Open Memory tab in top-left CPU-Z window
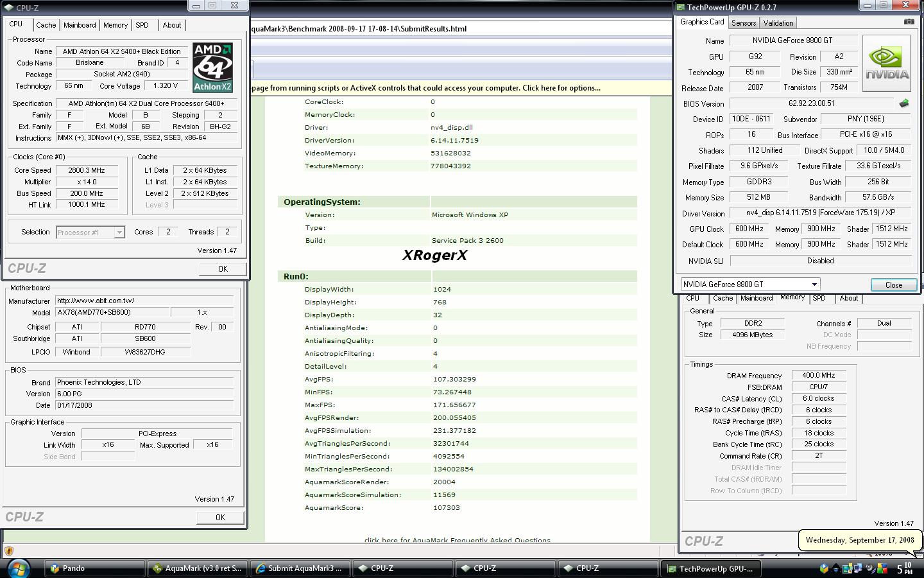The image size is (924, 578). coord(116,25)
